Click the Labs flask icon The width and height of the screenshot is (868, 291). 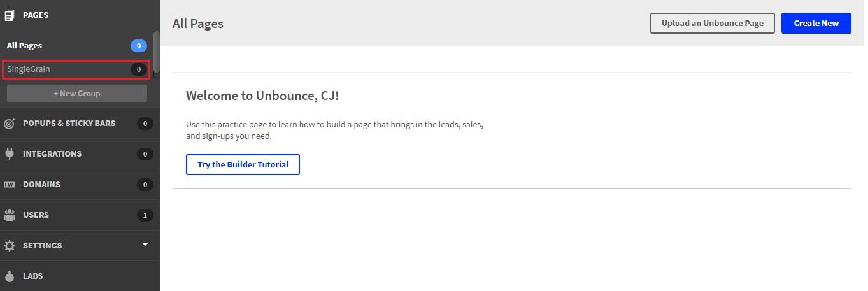10,276
